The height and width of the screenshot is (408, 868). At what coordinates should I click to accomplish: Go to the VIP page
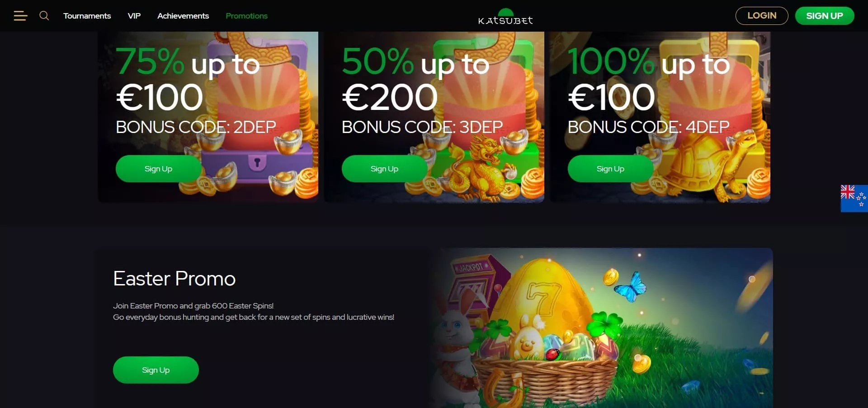point(134,16)
